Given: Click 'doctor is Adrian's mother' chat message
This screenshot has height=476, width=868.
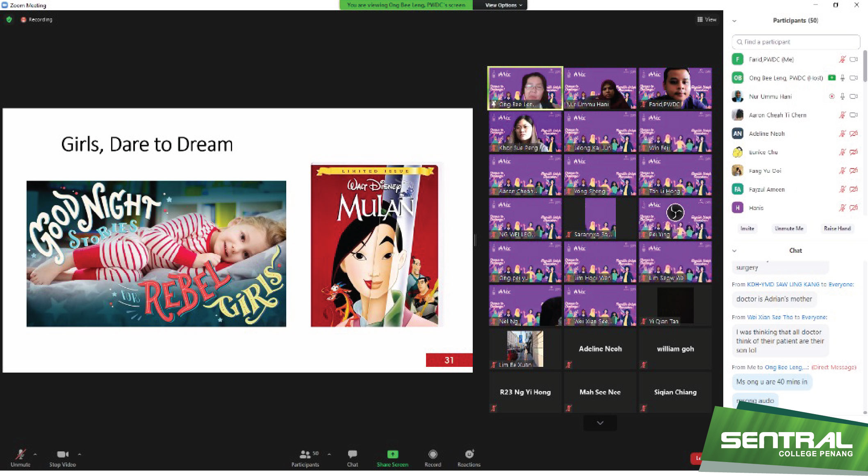Looking at the screenshot, I should pyautogui.click(x=774, y=299).
